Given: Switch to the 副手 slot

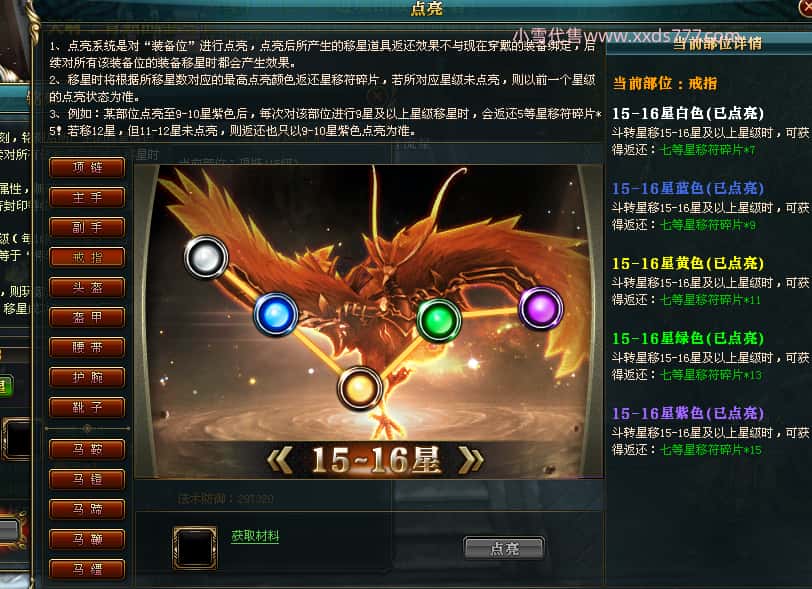Looking at the screenshot, I should [x=87, y=227].
